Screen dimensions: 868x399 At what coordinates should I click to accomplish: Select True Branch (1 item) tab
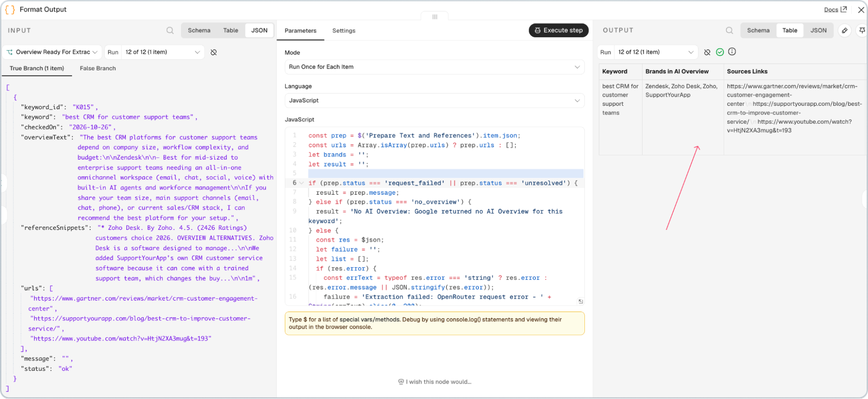37,69
